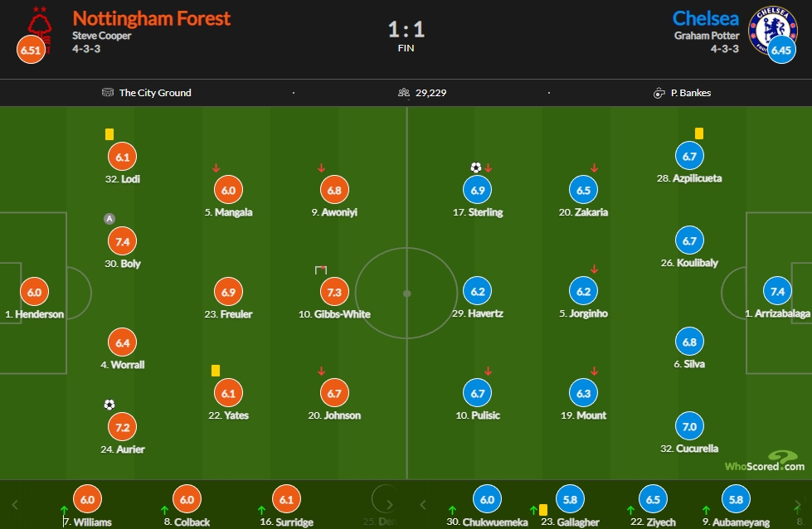Click the assist badge above Boly
This screenshot has height=529, width=812.
pos(109,218)
